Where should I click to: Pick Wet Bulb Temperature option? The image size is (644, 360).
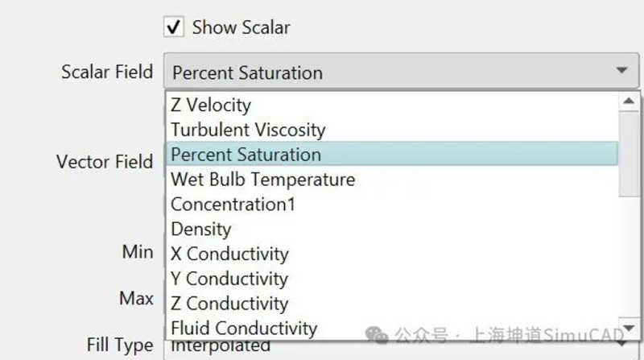click(262, 180)
